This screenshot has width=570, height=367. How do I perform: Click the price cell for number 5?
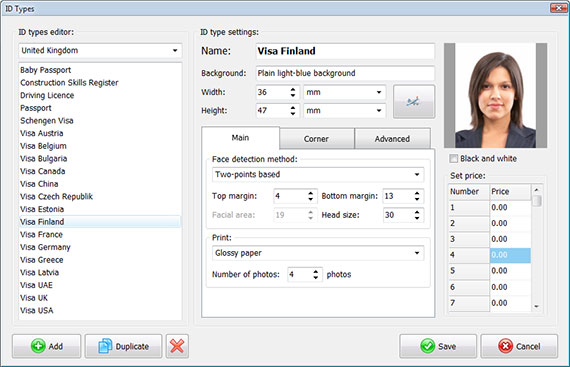[510, 271]
